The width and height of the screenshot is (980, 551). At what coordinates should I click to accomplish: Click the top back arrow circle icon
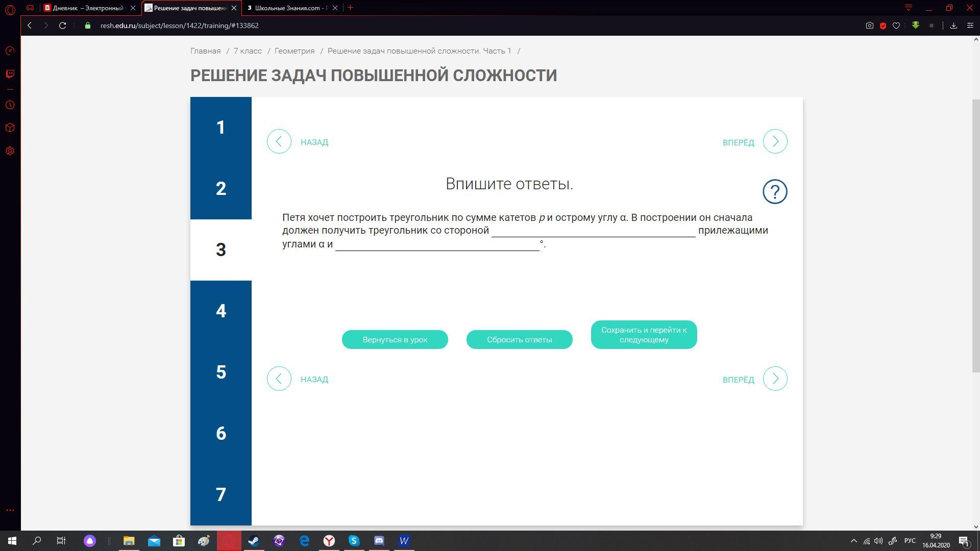pyautogui.click(x=279, y=141)
